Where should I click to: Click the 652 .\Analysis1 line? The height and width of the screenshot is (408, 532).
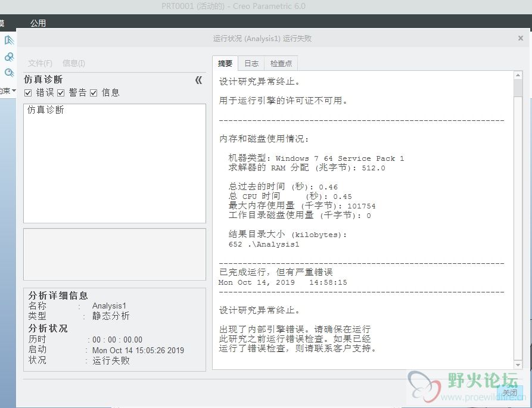point(264,244)
